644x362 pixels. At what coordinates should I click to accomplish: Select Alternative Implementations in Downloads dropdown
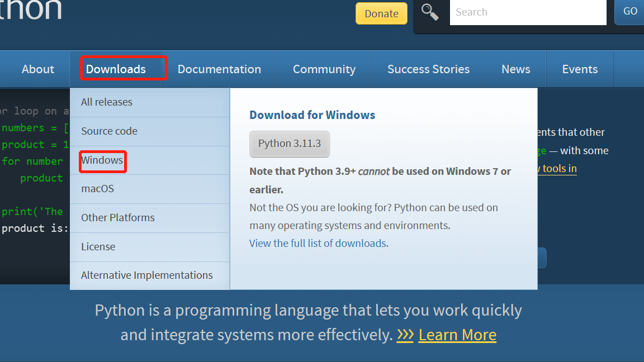(x=150, y=275)
